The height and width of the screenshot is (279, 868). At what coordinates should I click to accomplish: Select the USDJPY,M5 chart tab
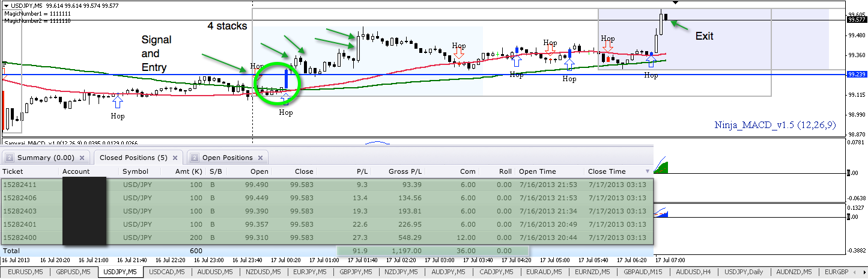120,272
